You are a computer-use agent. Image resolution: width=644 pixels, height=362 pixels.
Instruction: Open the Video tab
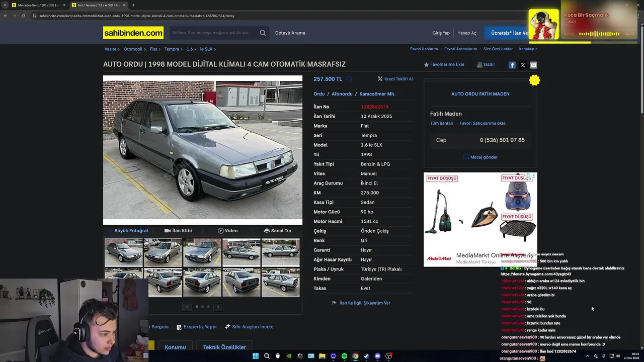[228, 230]
